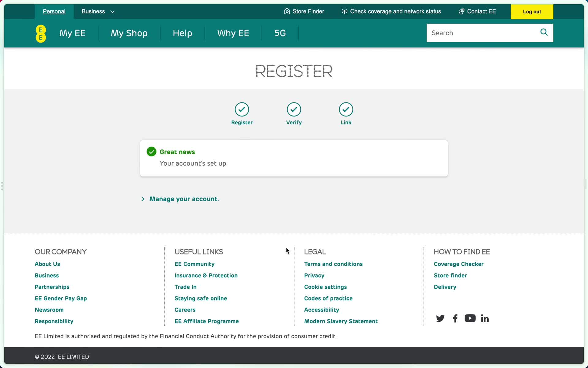Open EE YouTube channel icon
The height and width of the screenshot is (368, 588).
(x=470, y=318)
